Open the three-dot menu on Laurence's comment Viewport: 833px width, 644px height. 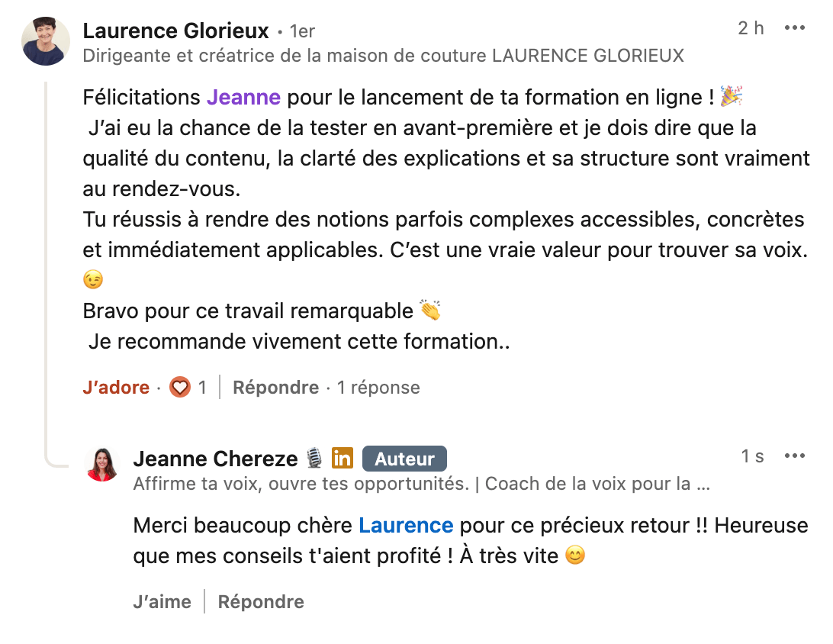click(794, 29)
